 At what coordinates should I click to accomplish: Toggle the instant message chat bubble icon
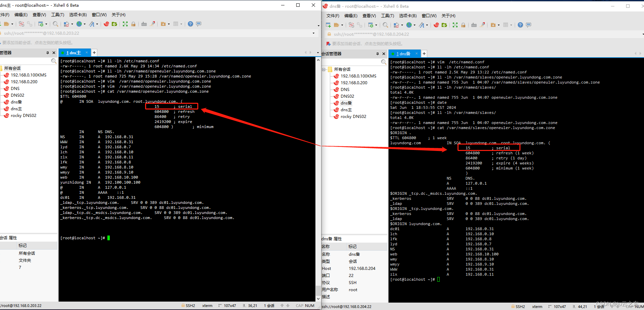(x=199, y=24)
